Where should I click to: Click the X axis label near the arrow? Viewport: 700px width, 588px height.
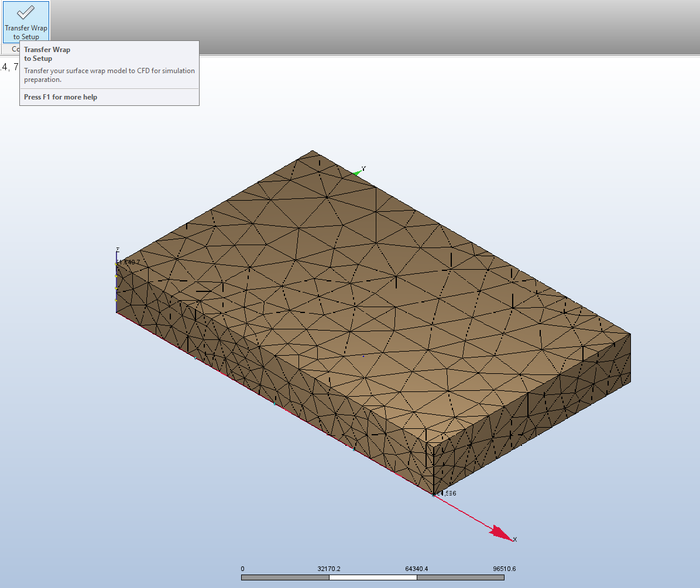pyautogui.click(x=515, y=539)
